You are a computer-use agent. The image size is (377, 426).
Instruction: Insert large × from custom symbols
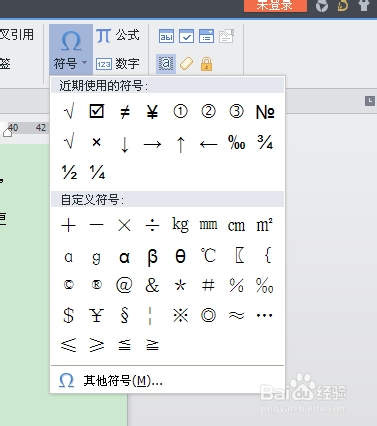tap(124, 225)
